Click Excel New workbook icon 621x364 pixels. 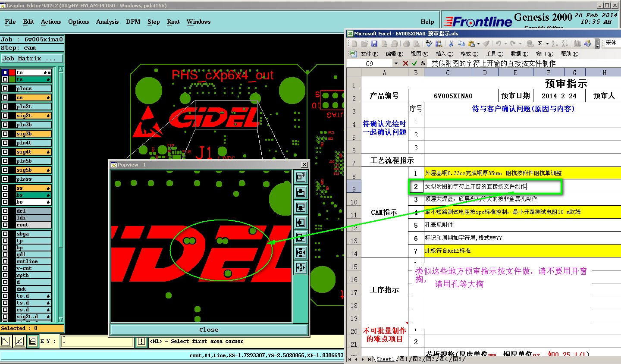coord(354,44)
